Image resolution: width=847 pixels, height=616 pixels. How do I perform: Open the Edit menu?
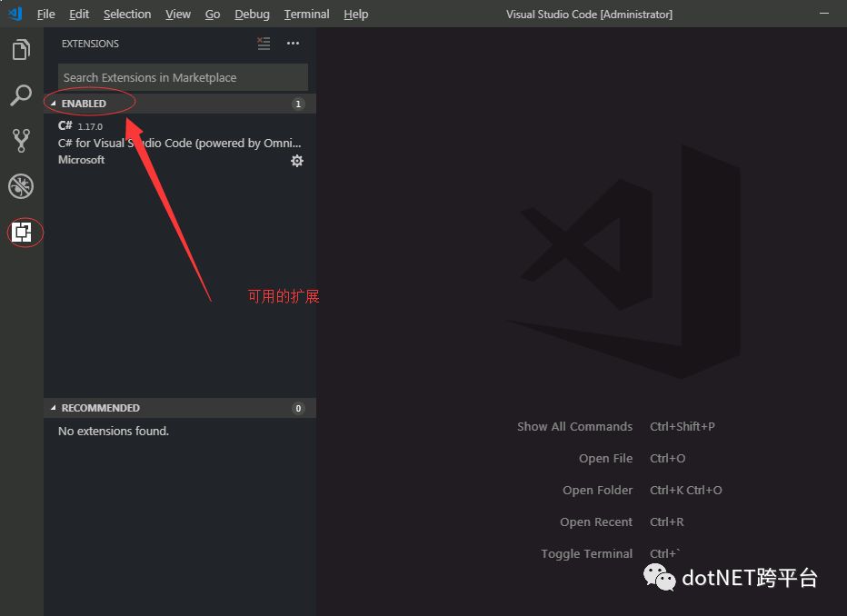(x=79, y=14)
